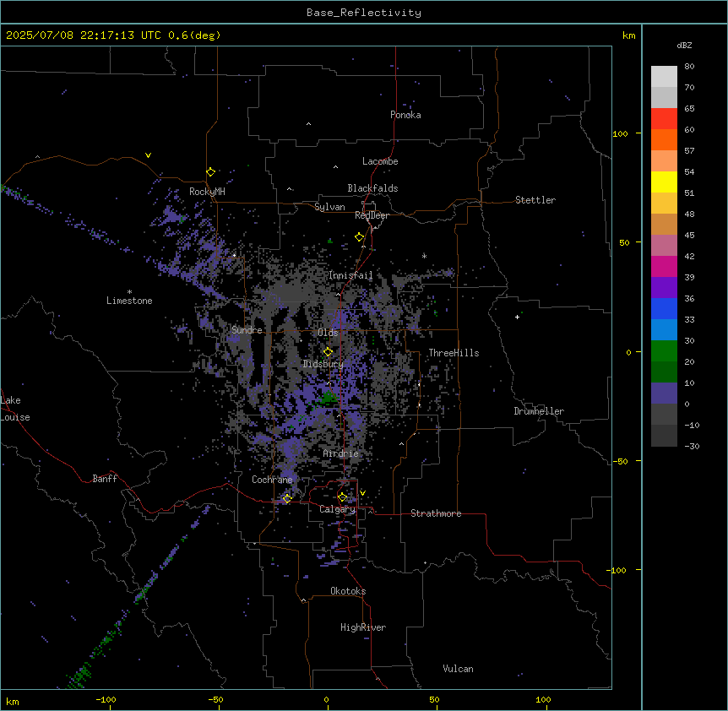Viewport: 728px width, 711px height.
Task: Click the Lake Louise label
Action: tap(15, 409)
